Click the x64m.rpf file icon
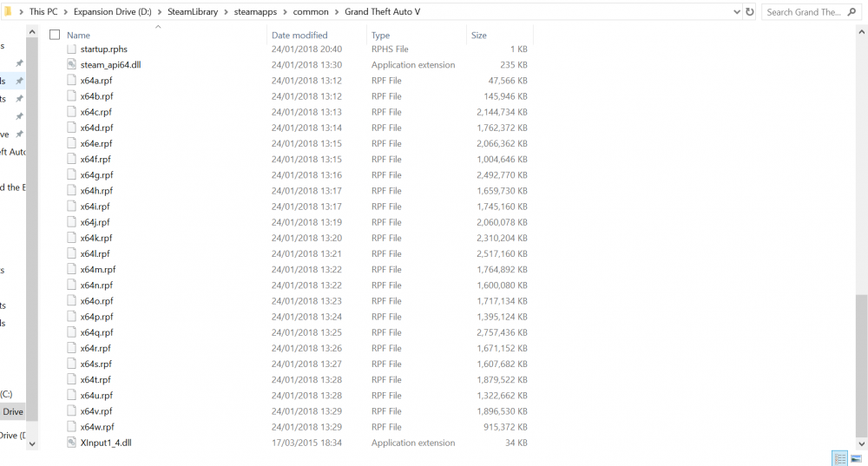 71,270
